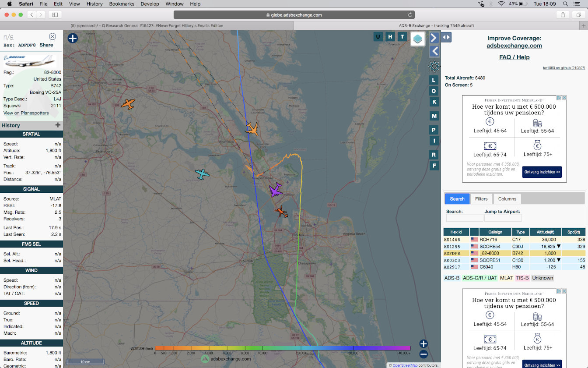
Task: Toggle the T map button
Action: [402, 37]
